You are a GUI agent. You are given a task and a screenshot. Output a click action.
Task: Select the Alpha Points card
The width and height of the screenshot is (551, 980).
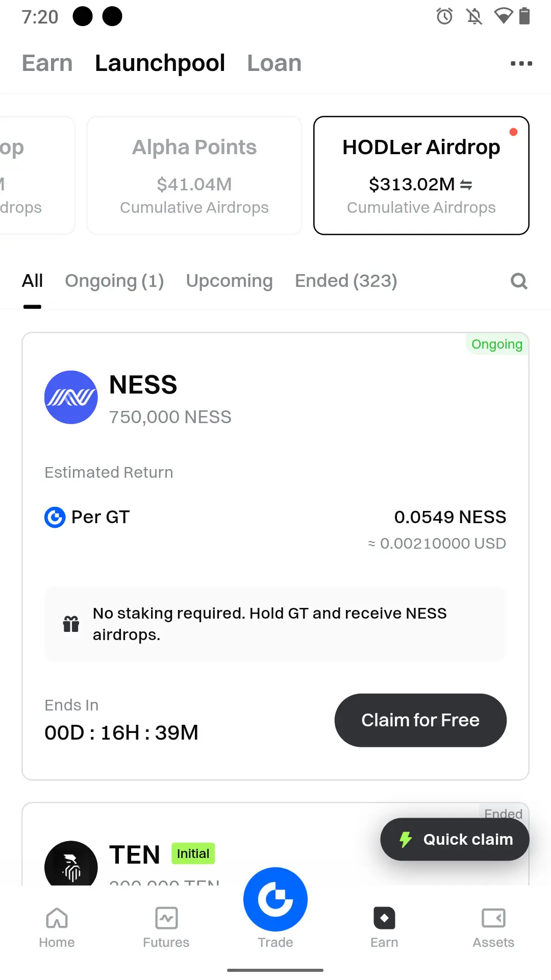tap(194, 176)
